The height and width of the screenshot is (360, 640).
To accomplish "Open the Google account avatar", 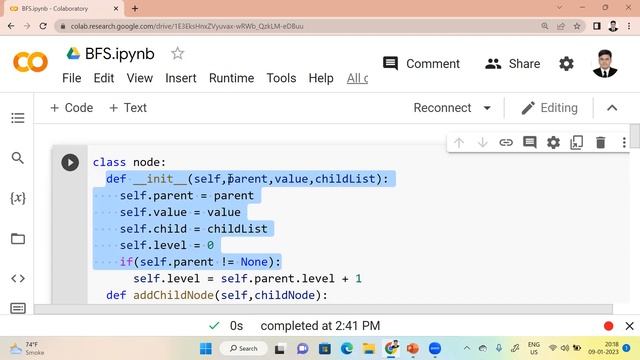I will [605, 64].
